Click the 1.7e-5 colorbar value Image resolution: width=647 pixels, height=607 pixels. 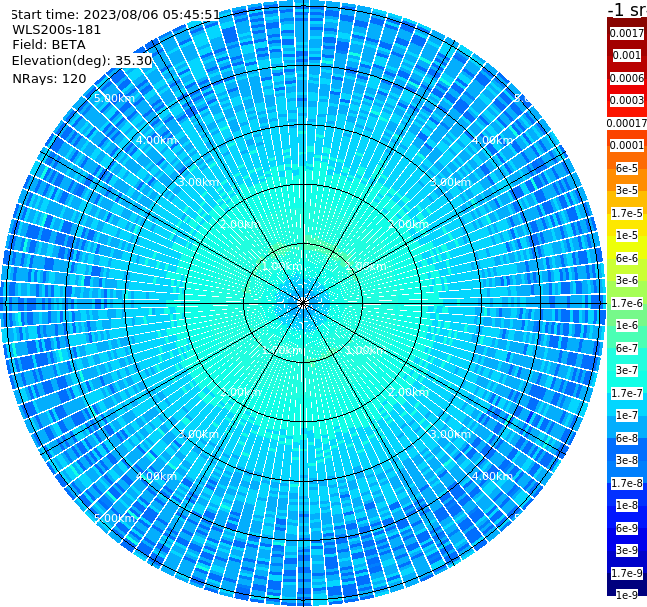click(x=627, y=213)
